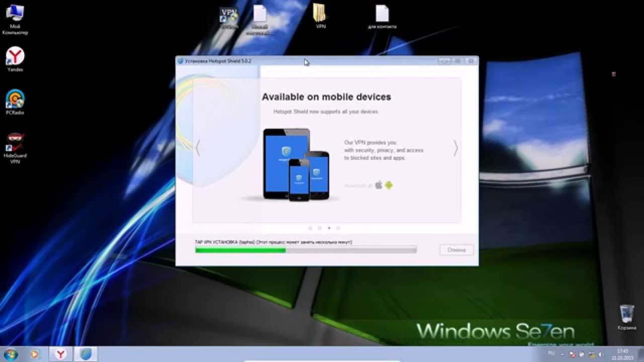Click the Show desktop button
Image resolution: width=644 pixels, height=362 pixels.
point(640,354)
